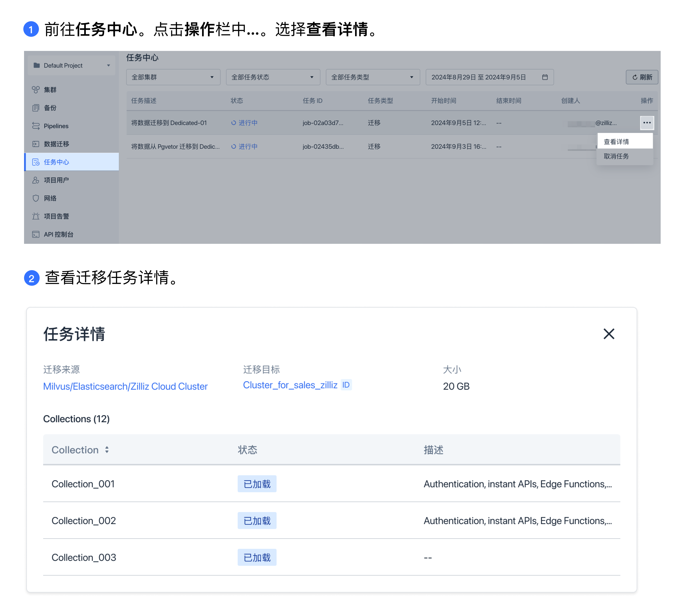This screenshot has width=684, height=616.
Task: Open the Milvus/Elasticsearch/Zilliz Cloud Cluster source link
Action: [125, 386]
